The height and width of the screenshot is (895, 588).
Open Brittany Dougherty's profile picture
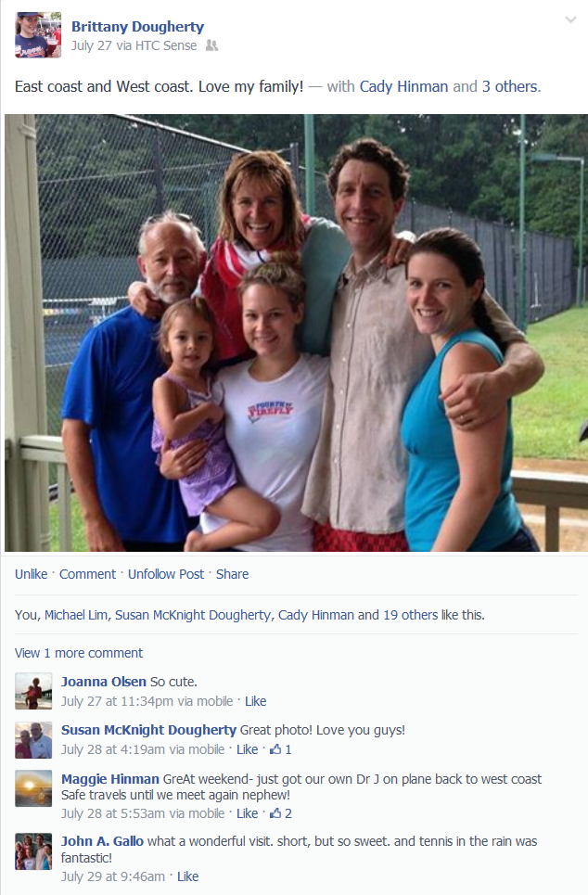click(x=38, y=35)
